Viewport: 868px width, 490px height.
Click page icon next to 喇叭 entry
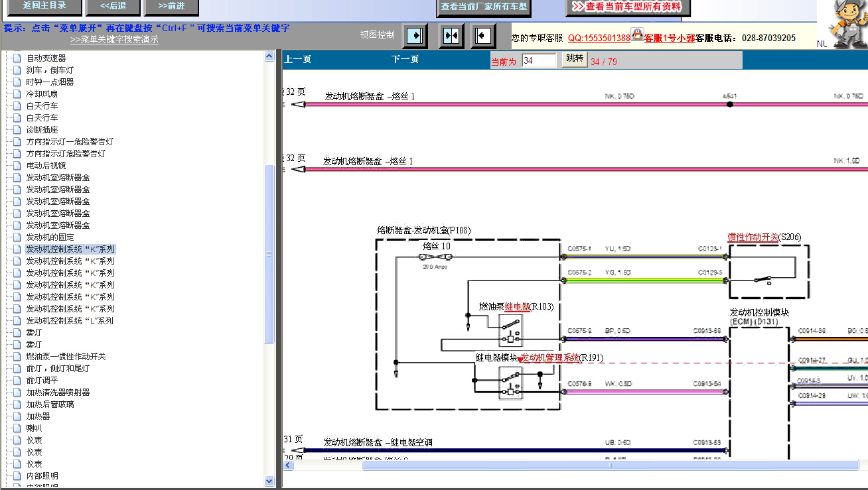pyautogui.click(x=17, y=428)
